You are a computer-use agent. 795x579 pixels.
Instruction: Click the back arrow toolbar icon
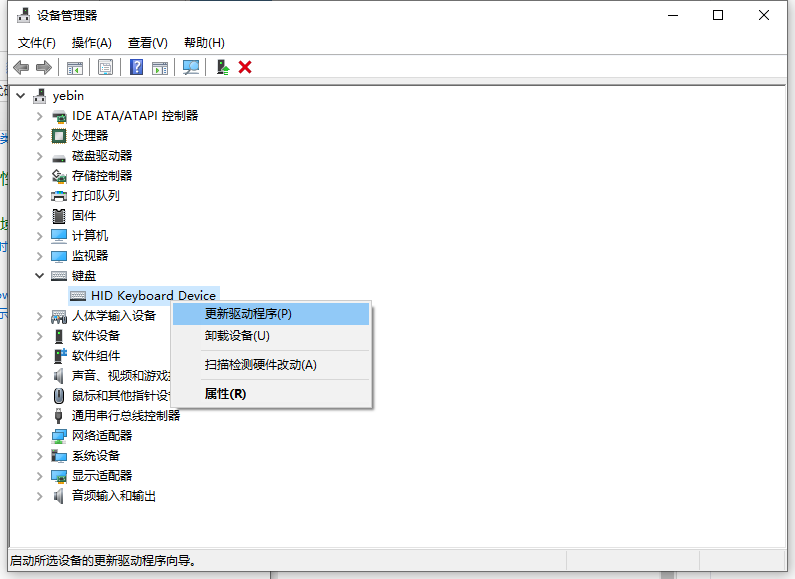[x=21, y=67]
